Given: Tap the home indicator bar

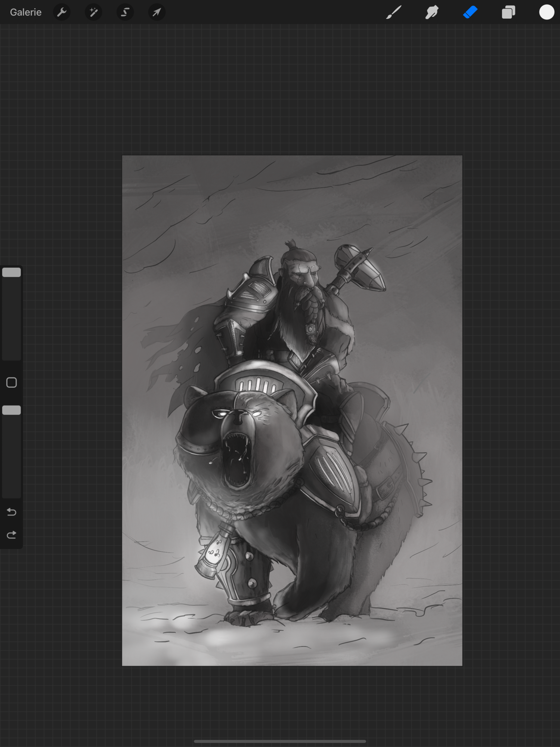Looking at the screenshot, I should pyautogui.click(x=280, y=741).
